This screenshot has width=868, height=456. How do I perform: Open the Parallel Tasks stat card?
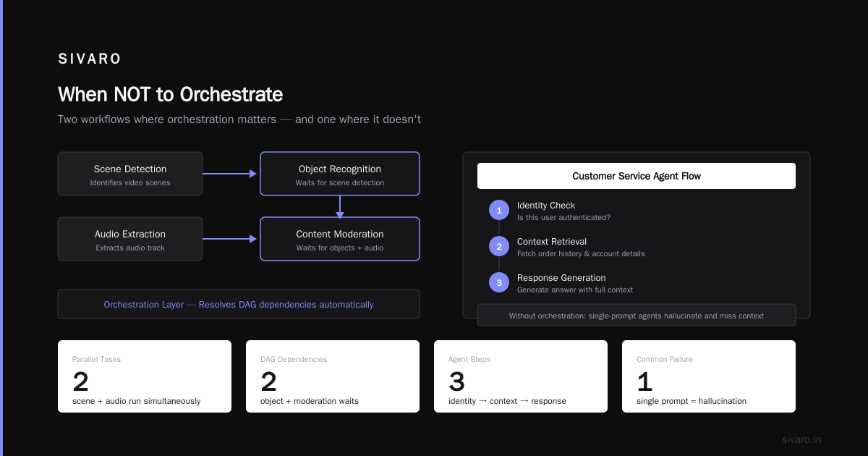145,376
